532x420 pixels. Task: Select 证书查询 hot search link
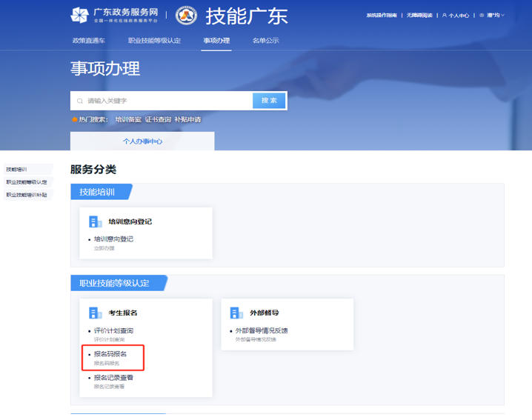click(158, 119)
